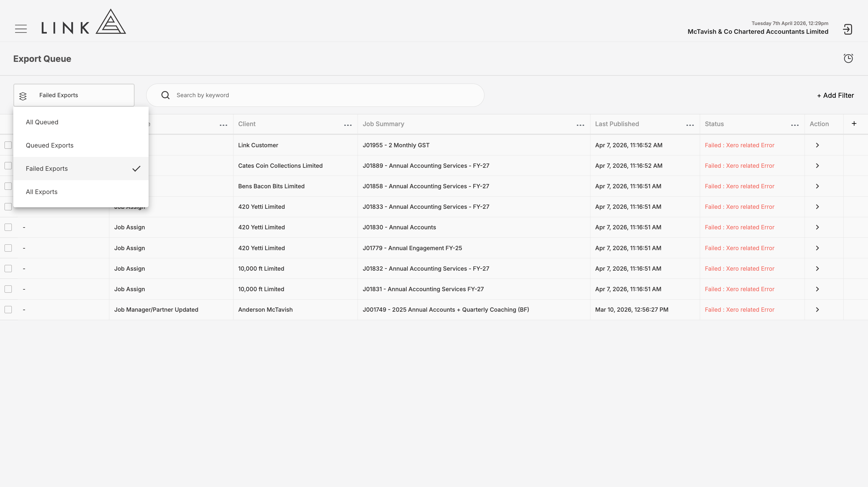Screen dimensions: 868x487
Task: Open Last Published column options menu
Action: [x=690, y=125]
